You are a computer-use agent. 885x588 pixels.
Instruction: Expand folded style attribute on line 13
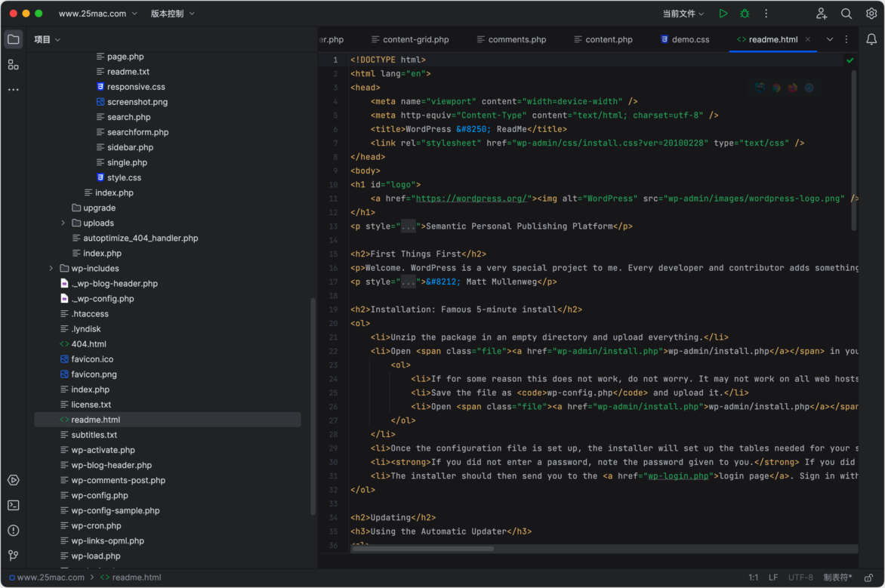pyautogui.click(x=408, y=226)
